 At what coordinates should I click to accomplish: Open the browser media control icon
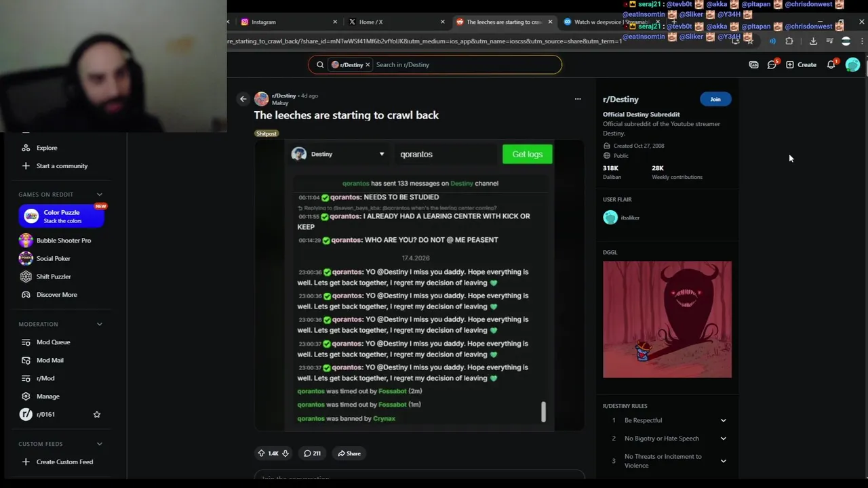[829, 41]
